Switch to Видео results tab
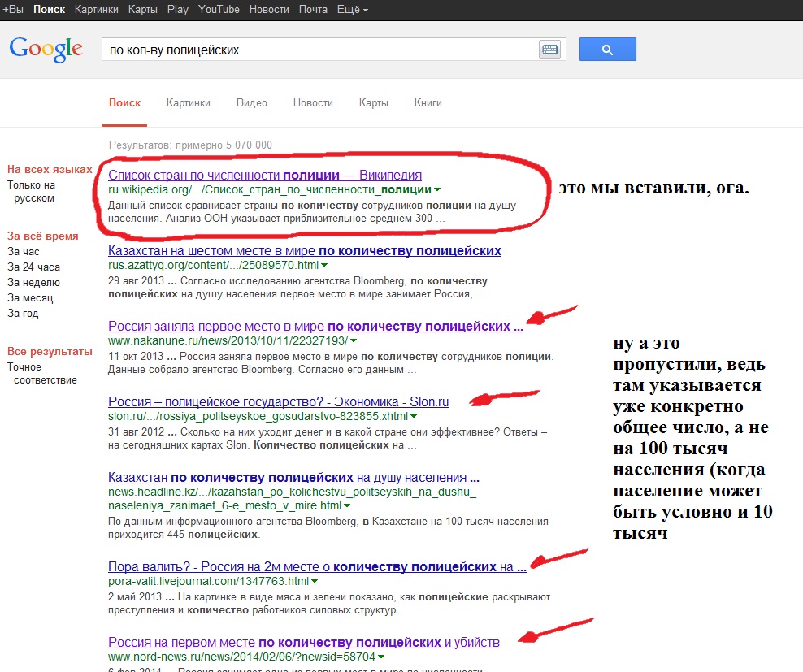The width and height of the screenshot is (803, 672). [x=251, y=103]
